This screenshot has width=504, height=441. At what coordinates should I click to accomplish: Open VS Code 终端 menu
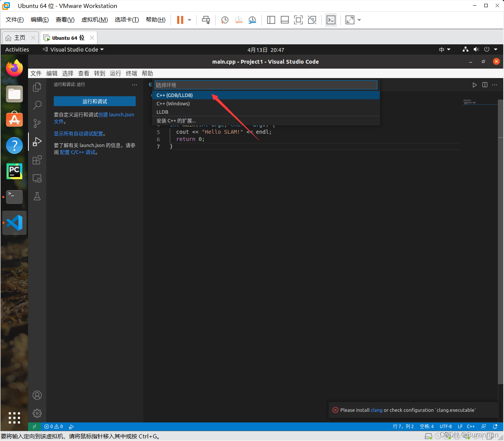[x=131, y=73]
